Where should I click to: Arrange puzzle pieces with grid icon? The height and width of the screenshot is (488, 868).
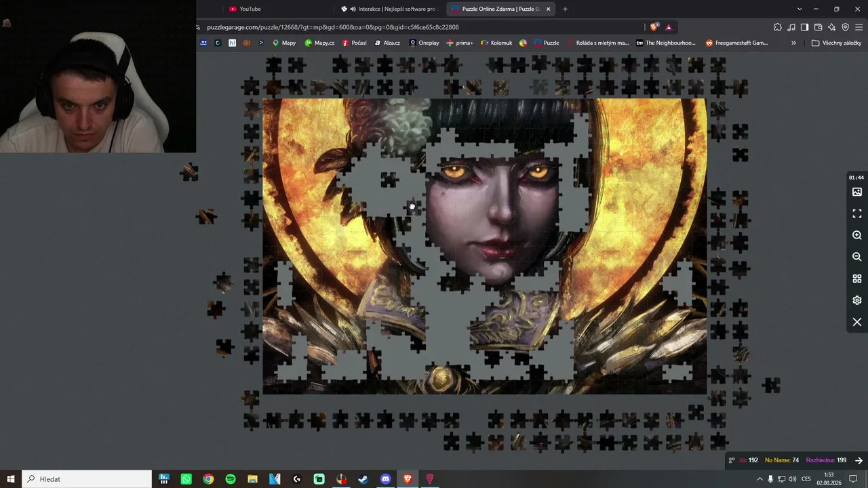857,279
